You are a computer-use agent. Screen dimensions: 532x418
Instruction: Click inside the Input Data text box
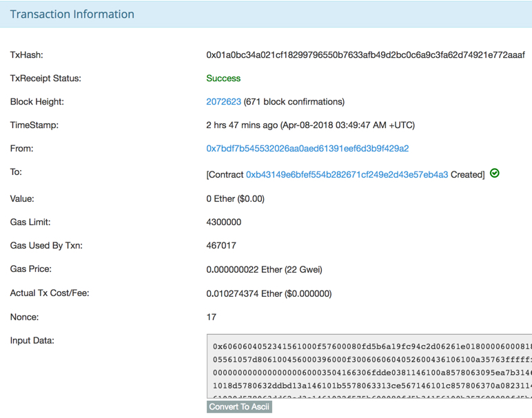[369, 366]
